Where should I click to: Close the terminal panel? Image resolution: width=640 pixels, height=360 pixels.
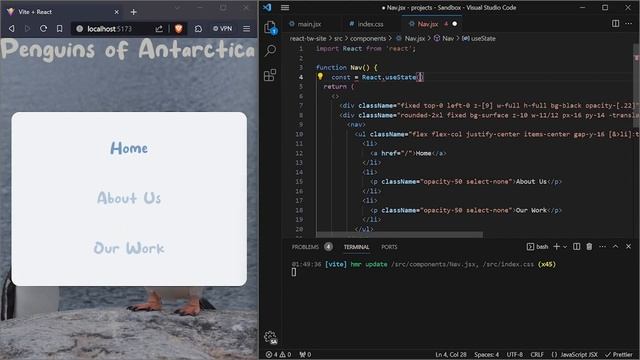pyautogui.click(x=629, y=247)
